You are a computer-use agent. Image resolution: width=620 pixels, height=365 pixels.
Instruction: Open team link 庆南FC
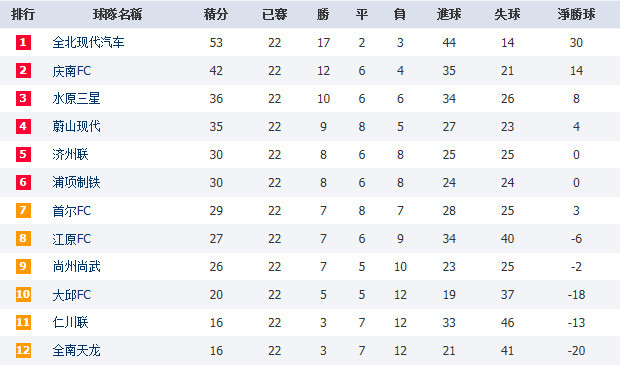point(72,71)
